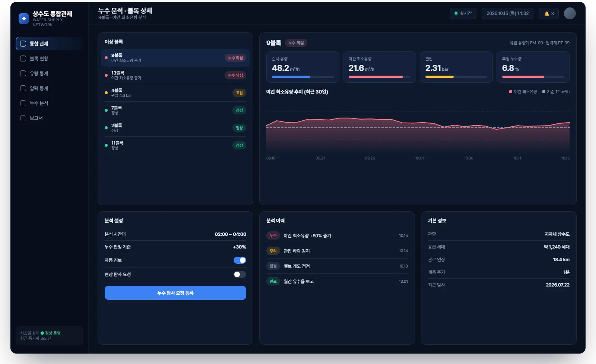This screenshot has width=596, height=364.
Task: Click the 최근 탐사 date 2026.07.22
Action: (558, 285)
